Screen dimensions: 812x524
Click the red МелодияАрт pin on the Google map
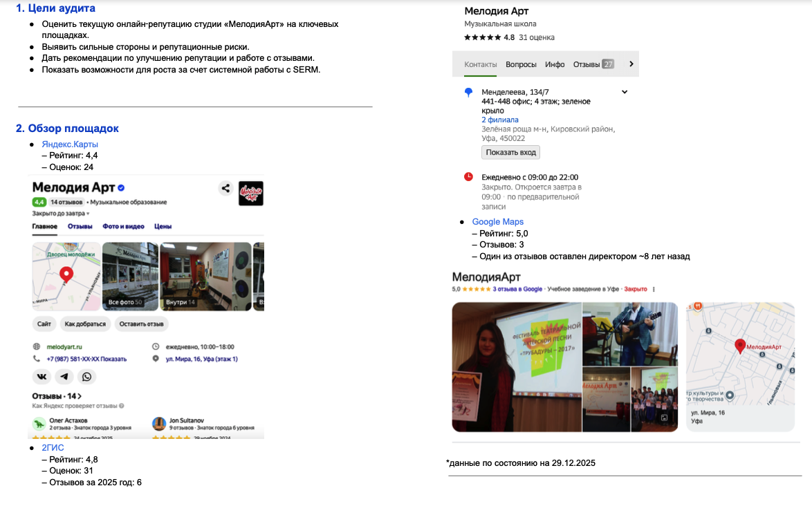740,346
